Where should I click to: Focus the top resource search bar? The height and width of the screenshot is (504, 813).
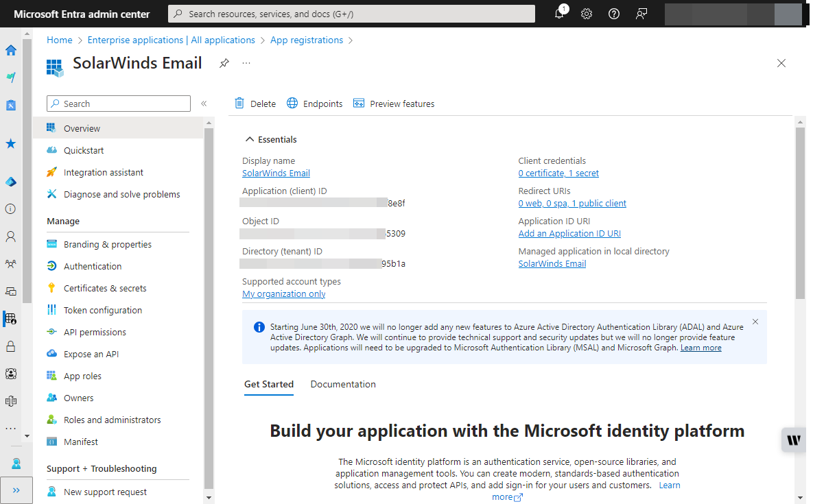click(x=351, y=14)
